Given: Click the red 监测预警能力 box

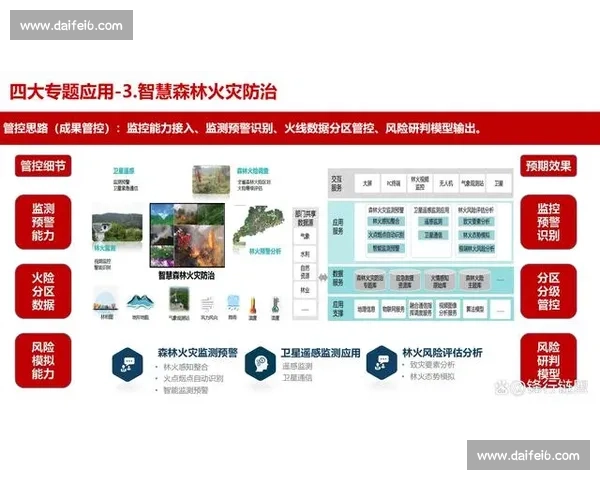Looking at the screenshot, I should pyautogui.click(x=43, y=222).
